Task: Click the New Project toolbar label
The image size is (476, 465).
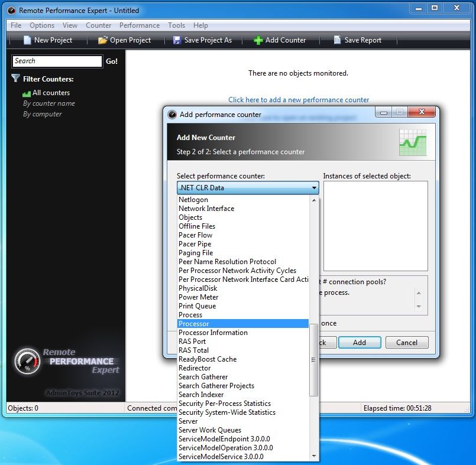Action: pyautogui.click(x=53, y=40)
